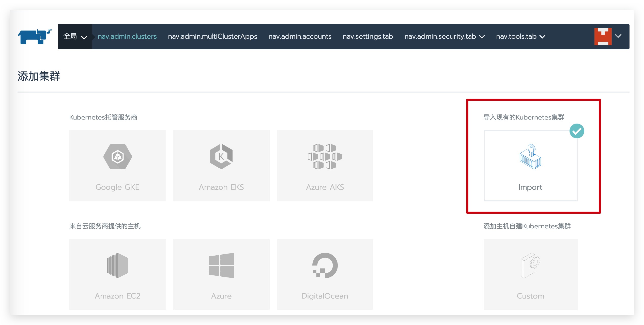This screenshot has height=325, width=644.
Task: Open the nav.settings.tab tab
Action: click(x=368, y=37)
